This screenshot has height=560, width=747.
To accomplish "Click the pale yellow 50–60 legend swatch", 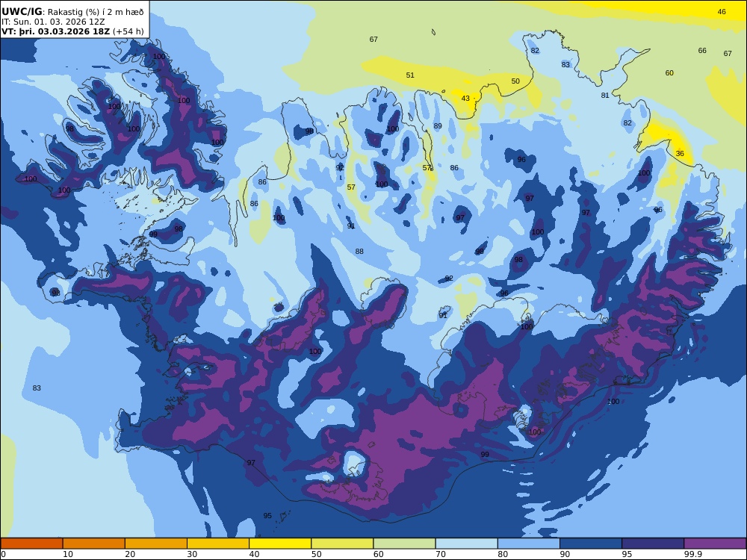I will click(x=342, y=544).
